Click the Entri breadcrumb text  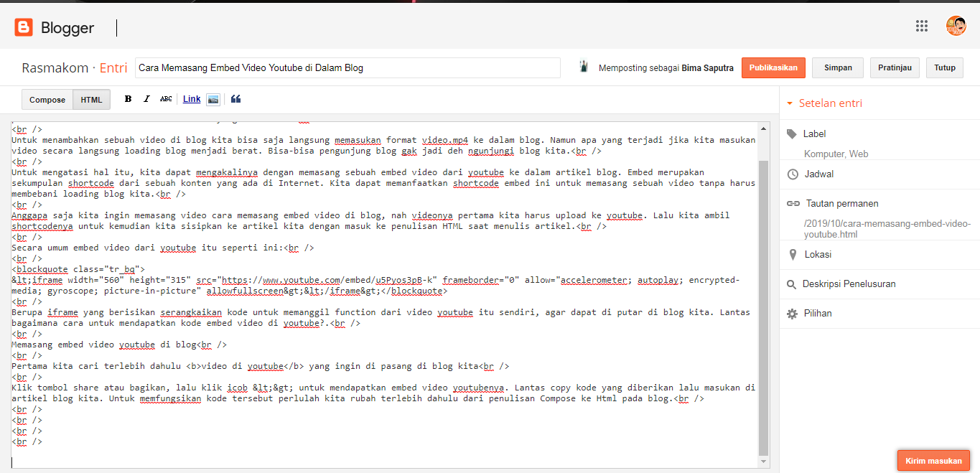point(113,68)
